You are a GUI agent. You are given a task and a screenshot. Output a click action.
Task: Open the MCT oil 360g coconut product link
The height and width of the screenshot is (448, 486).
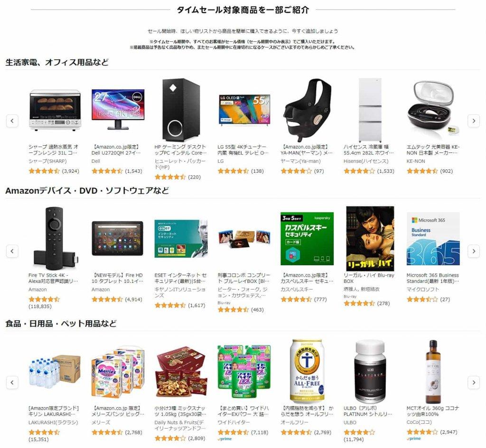tap(433, 411)
